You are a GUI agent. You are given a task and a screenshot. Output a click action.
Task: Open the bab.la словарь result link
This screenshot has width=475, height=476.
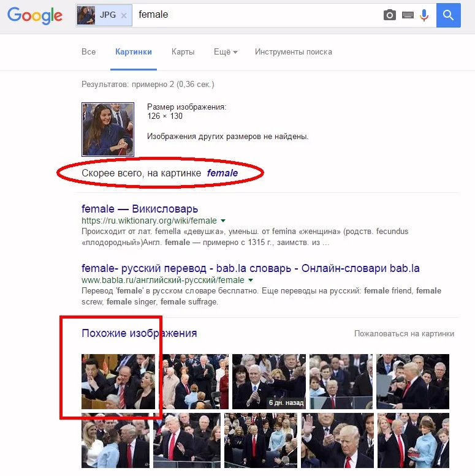(251, 268)
